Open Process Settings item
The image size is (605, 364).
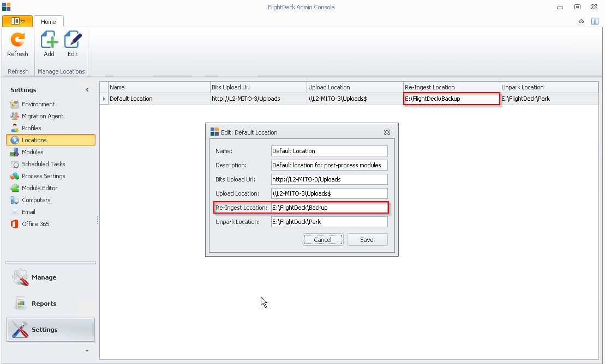[43, 176]
